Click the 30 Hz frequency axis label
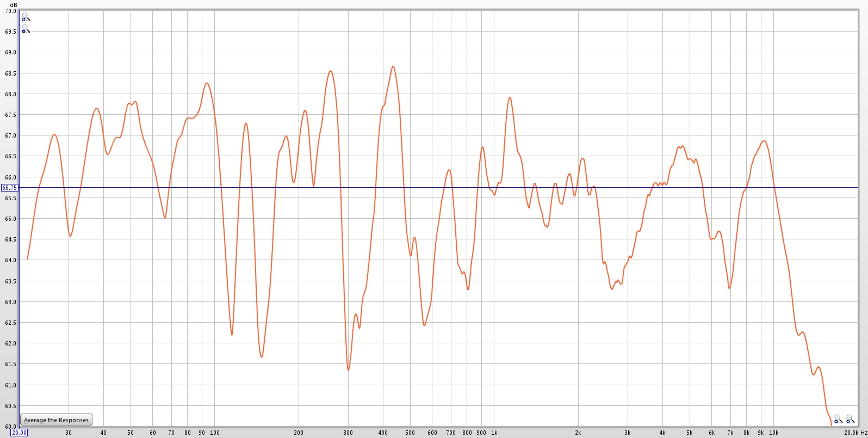 pyautogui.click(x=69, y=433)
